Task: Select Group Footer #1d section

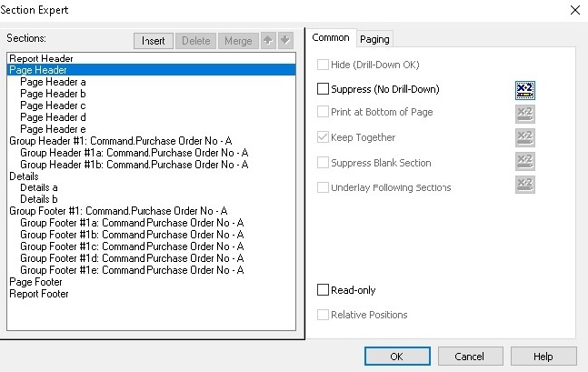Action: 132,258
